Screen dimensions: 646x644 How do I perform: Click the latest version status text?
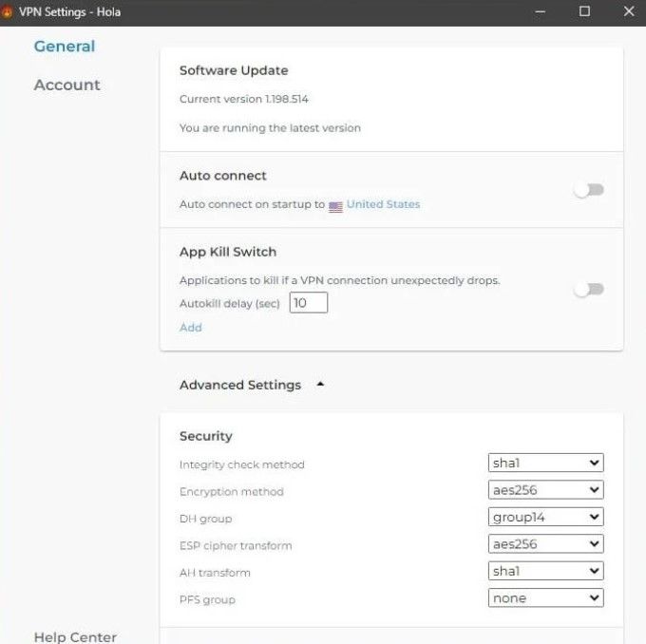coord(270,128)
